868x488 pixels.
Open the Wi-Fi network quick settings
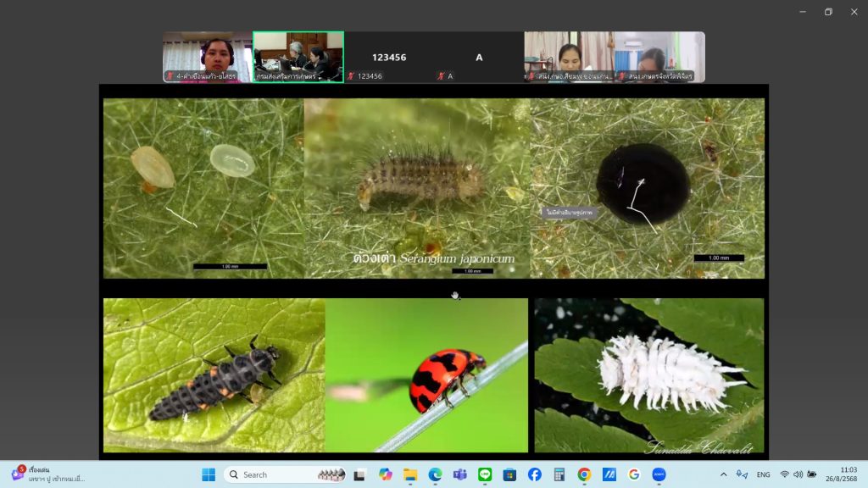click(x=784, y=474)
